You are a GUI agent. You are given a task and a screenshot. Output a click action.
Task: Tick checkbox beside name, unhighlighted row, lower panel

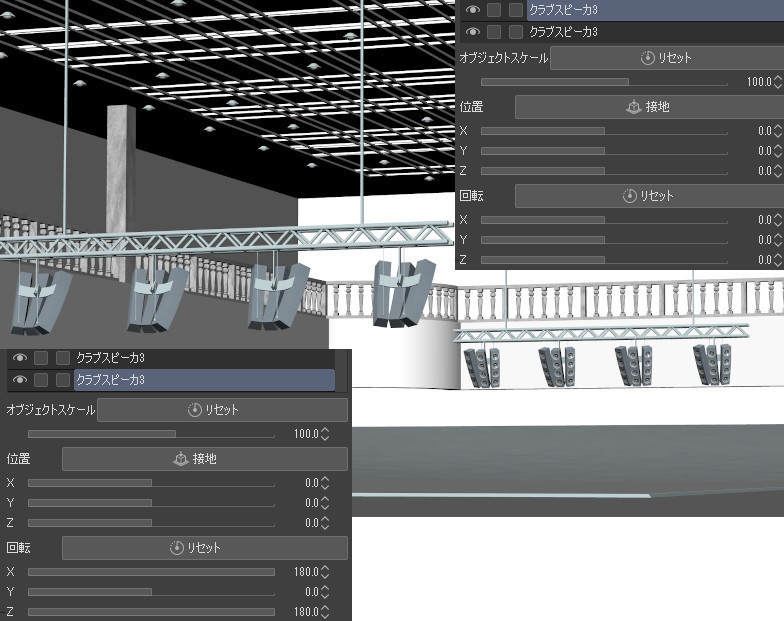click(63, 358)
